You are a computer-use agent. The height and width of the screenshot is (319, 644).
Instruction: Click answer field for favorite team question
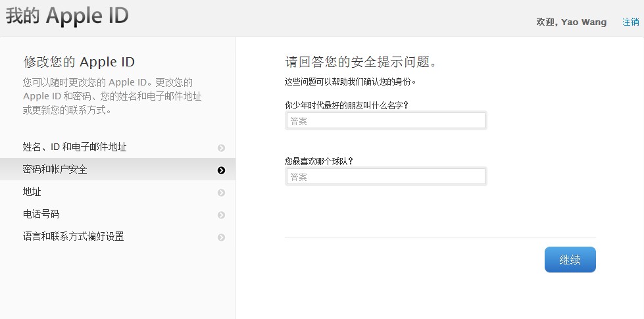(385, 177)
